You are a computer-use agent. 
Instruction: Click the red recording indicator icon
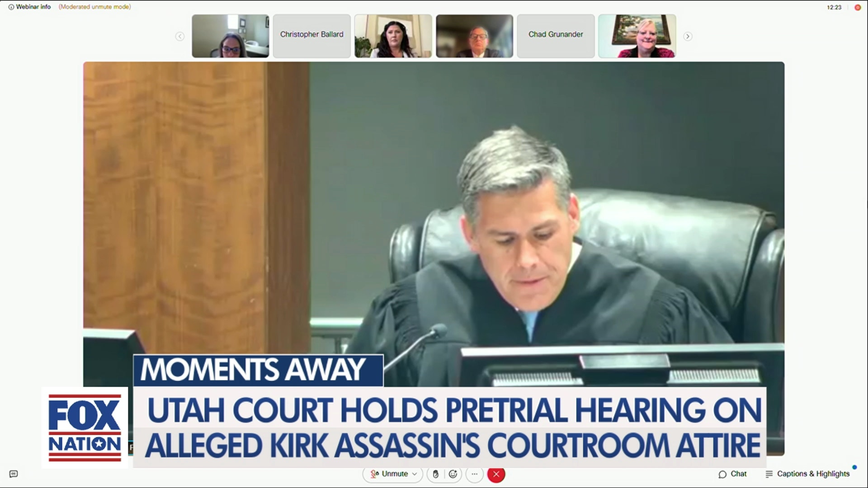tap(858, 7)
